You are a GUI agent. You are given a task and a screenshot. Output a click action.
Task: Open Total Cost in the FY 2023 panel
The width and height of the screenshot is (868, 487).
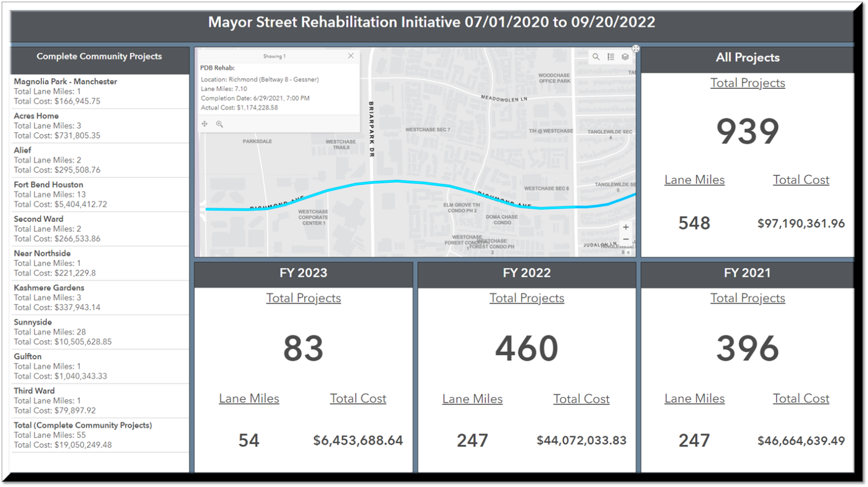pyautogui.click(x=358, y=398)
